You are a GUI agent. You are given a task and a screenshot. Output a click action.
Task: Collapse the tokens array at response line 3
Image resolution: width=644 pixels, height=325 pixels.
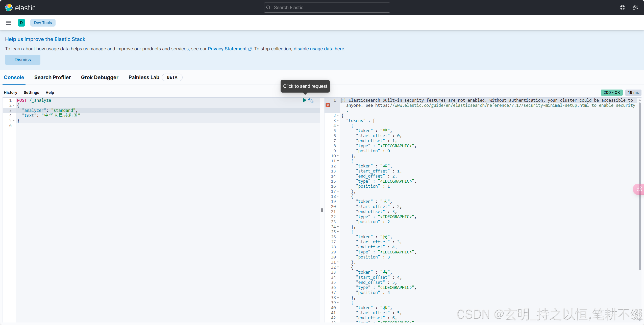[x=338, y=121]
